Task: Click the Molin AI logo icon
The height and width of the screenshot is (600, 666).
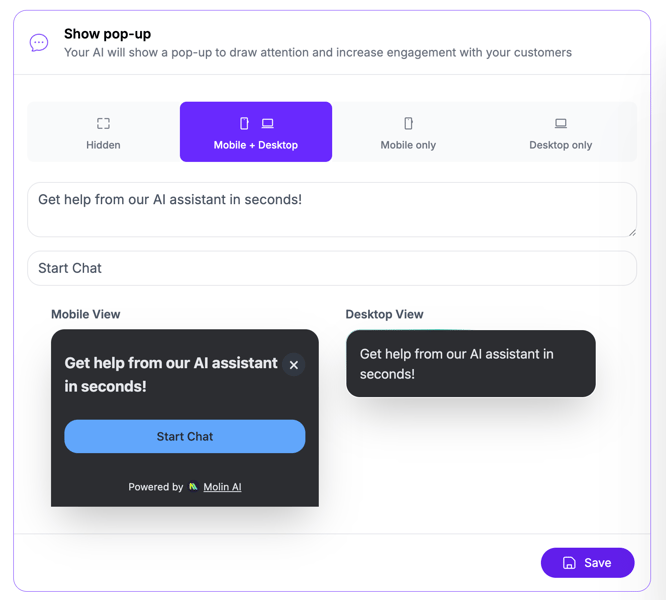Action: coord(194,487)
